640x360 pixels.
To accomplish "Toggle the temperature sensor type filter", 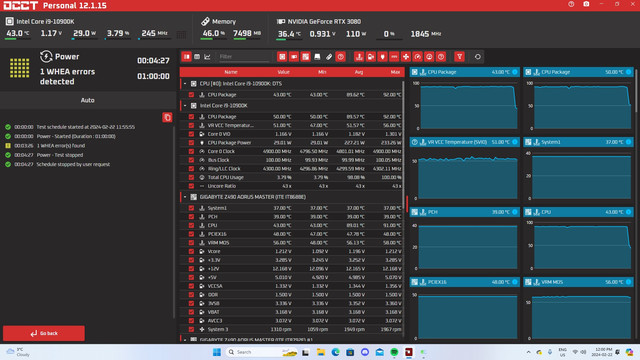I will 359,57.
